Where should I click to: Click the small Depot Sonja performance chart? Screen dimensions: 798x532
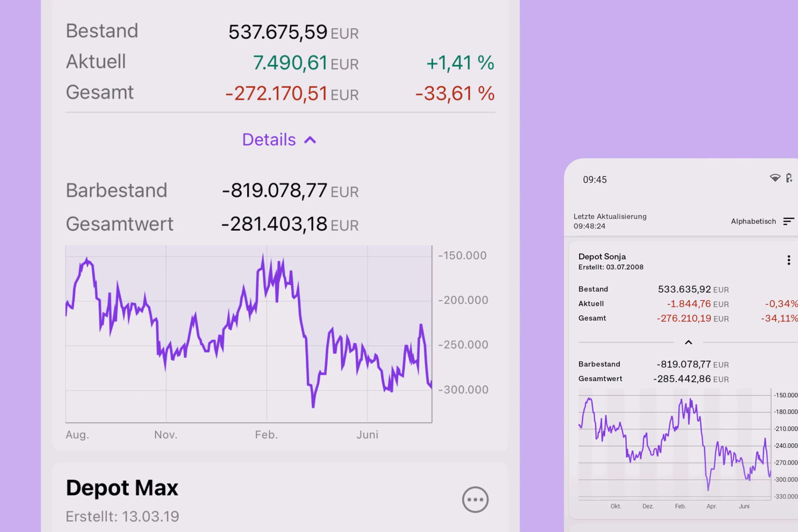[x=674, y=444]
